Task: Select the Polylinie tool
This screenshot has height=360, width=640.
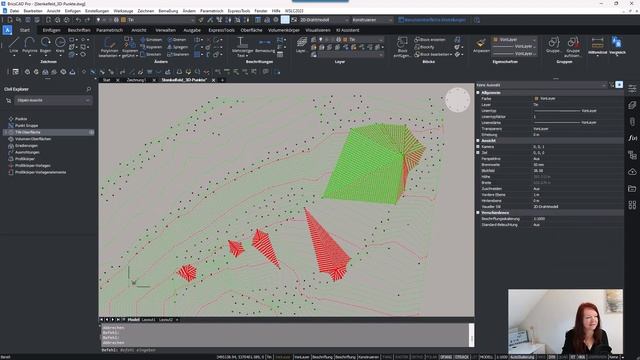Action: pyautogui.click(x=29, y=45)
